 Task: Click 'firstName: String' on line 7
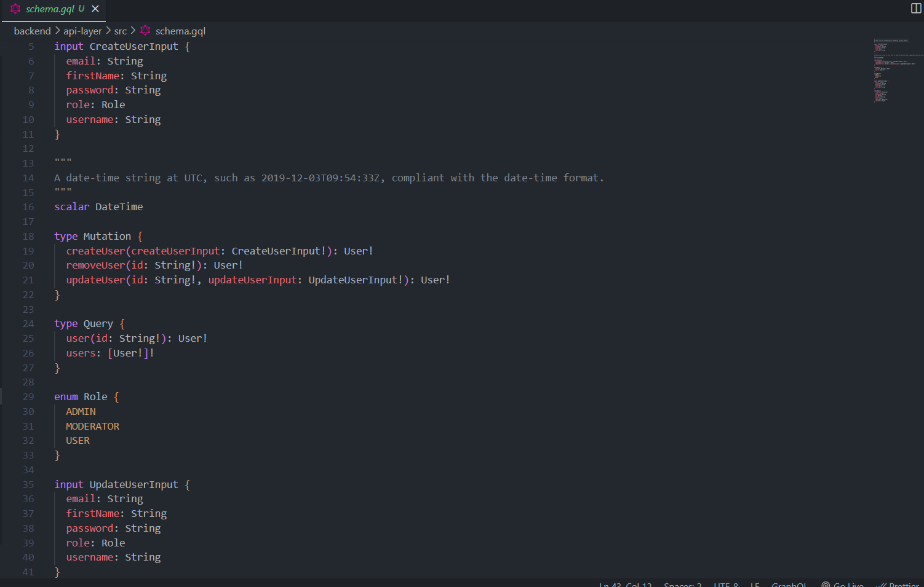pyautogui.click(x=116, y=76)
